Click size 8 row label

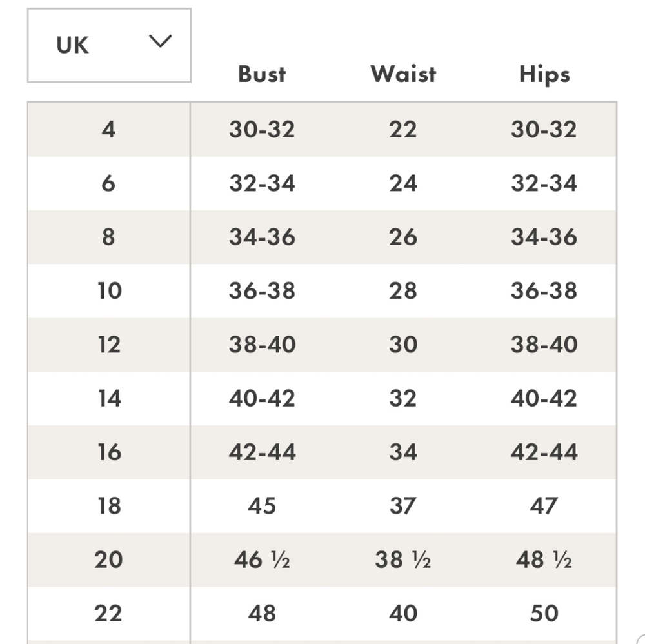tap(108, 237)
